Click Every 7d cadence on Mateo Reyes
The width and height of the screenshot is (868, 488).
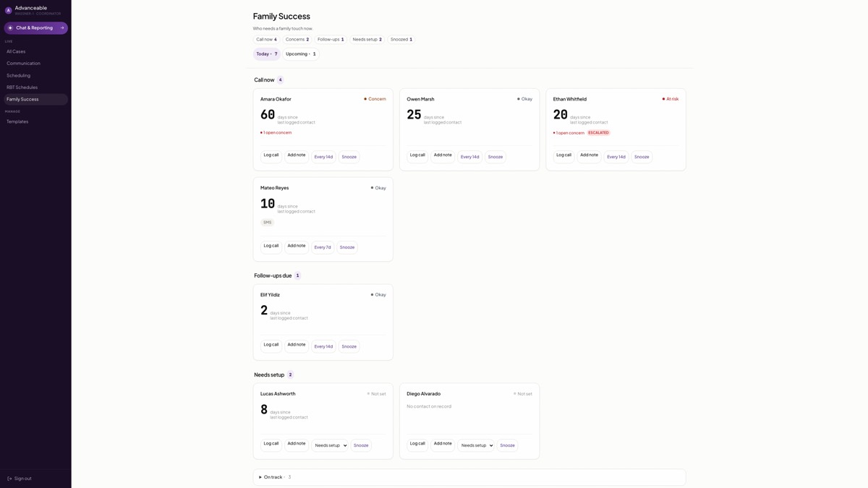pyautogui.click(x=323, y=247)
